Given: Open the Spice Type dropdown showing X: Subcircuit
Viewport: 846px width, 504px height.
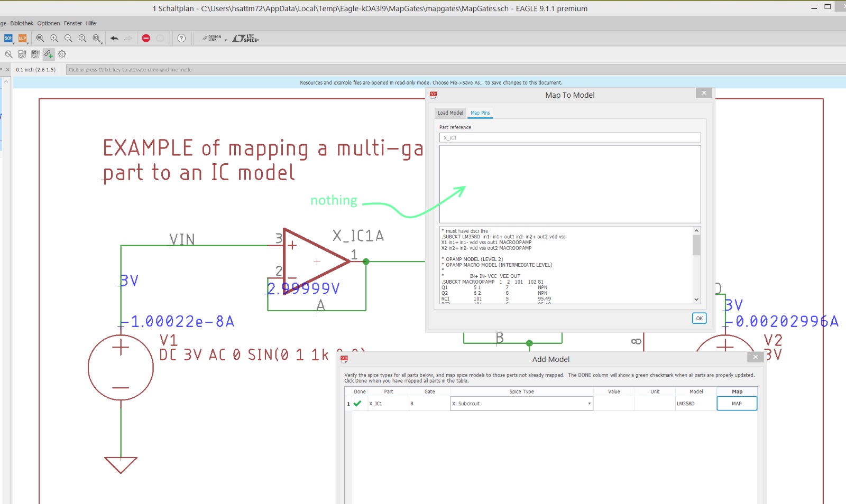Looking at the screenshot, I should coord(588,403).
